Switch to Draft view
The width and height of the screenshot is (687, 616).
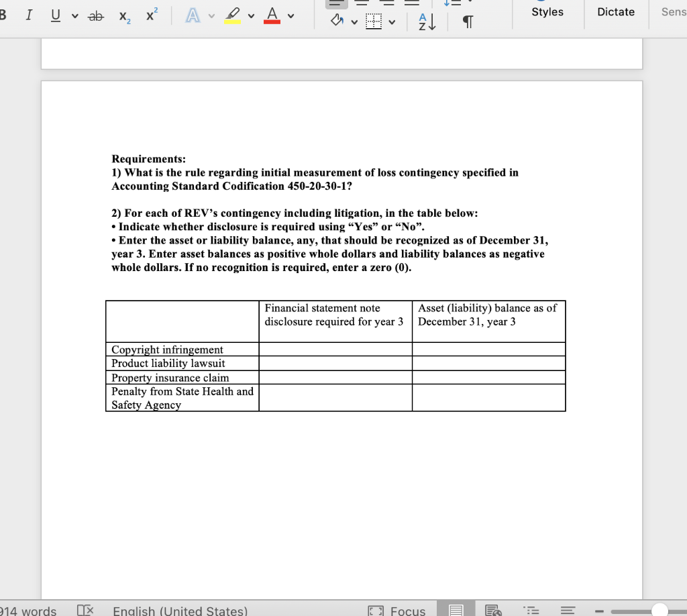(x=568, y=610)
